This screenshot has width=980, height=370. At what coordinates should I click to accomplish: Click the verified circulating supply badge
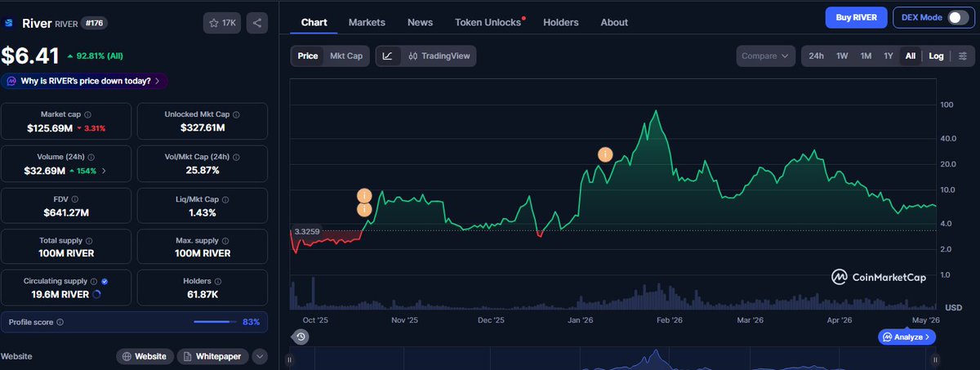105,281
